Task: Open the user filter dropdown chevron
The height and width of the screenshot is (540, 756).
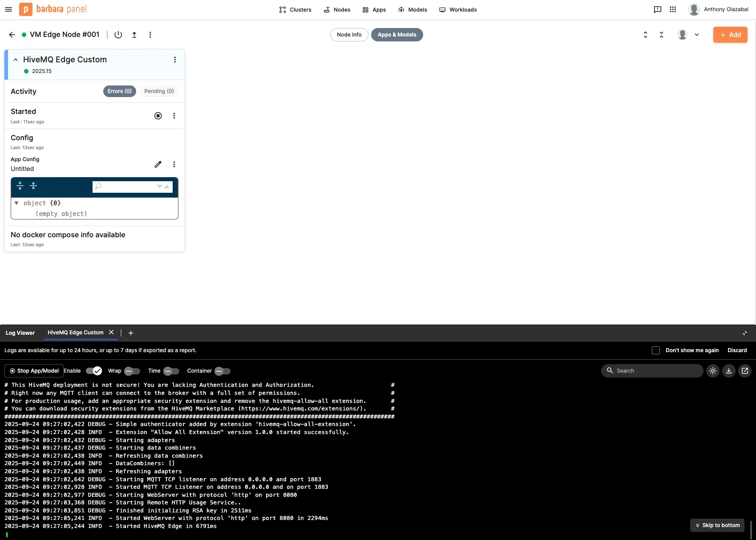Action: point(696,35)
